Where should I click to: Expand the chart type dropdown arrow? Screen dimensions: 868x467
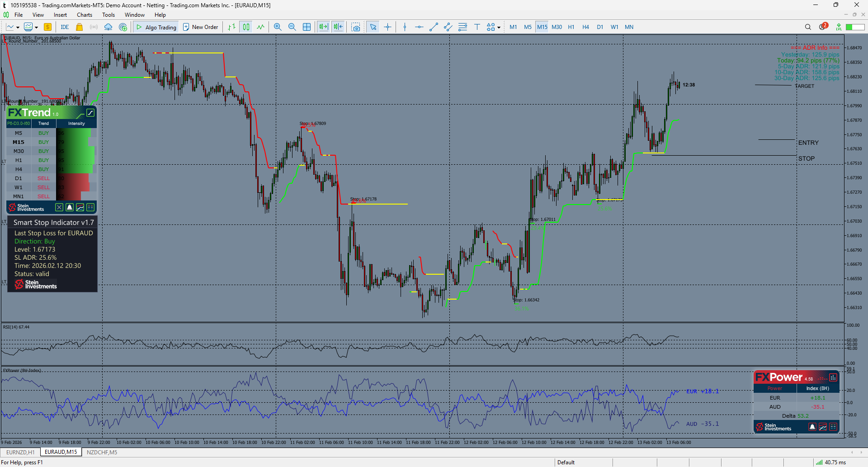click(18, 28)
